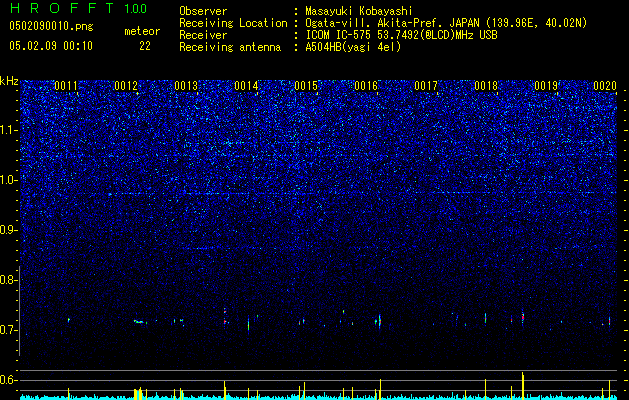This screenshot has height=400, width=629.
Task: Click the Receiving antenna label
Action: coord(230,47)
